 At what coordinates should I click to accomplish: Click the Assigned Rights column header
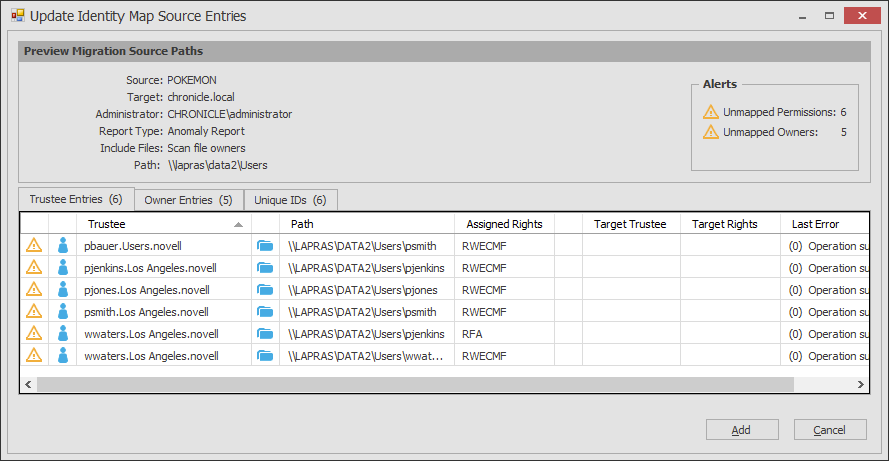tap(503, 224)
